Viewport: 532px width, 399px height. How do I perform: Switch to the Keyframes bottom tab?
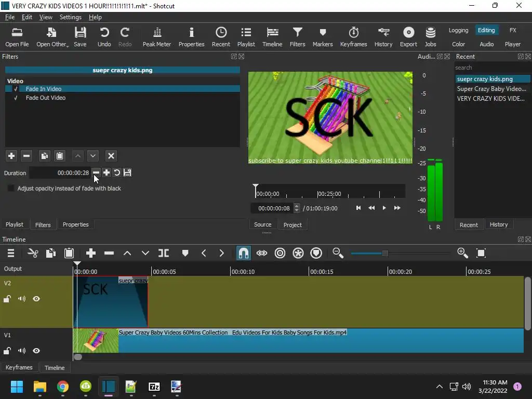click(x=19, y=367)
